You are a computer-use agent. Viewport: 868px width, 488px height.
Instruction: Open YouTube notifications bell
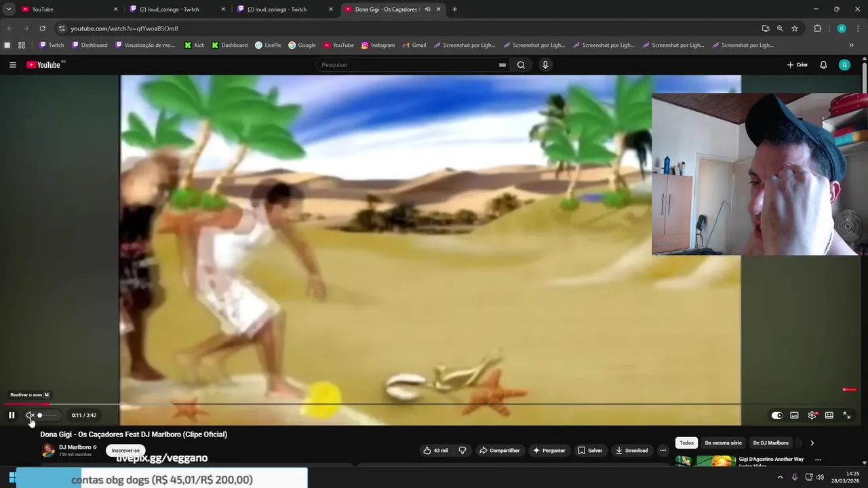[823, 65]
